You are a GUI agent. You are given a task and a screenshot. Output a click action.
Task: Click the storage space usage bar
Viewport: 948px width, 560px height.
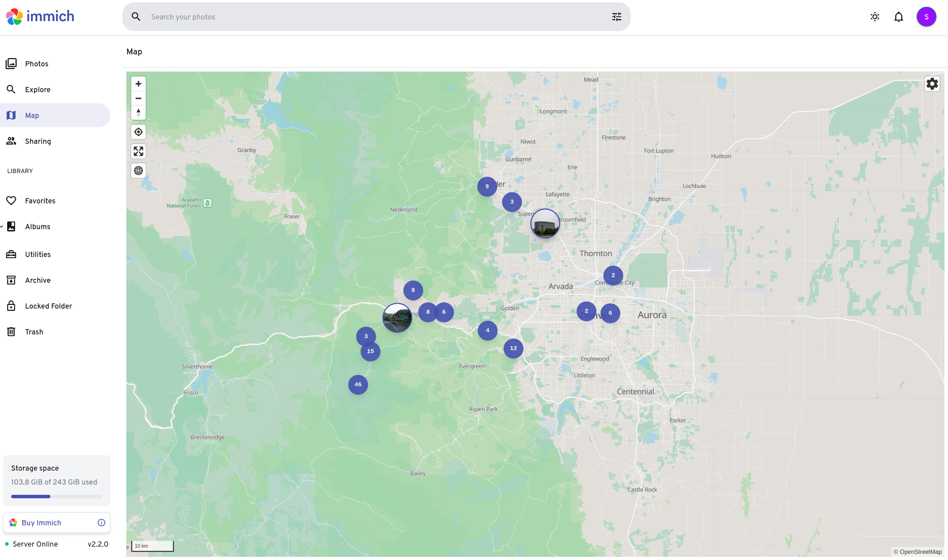[x=56, y=496]
